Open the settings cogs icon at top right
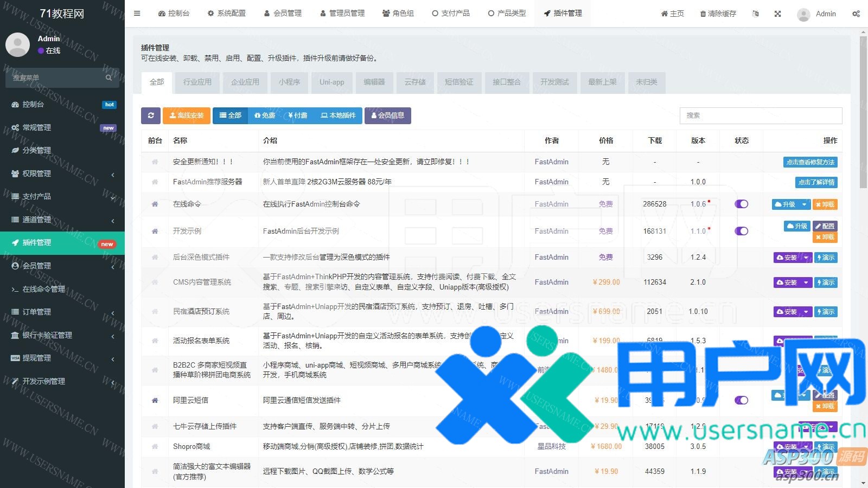The height and width of the screenshot is (488, 868). [x=856, y=14]
